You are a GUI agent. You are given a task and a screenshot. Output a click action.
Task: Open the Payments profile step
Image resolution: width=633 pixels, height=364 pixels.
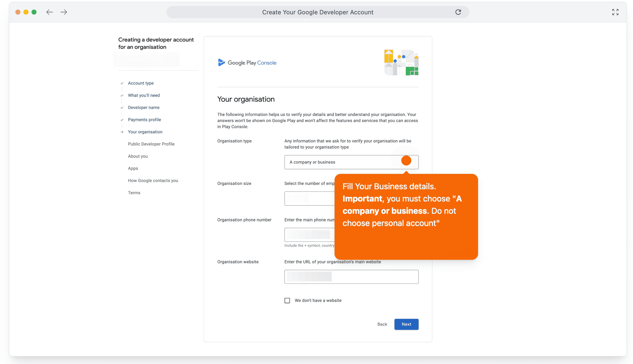(144, 120)
